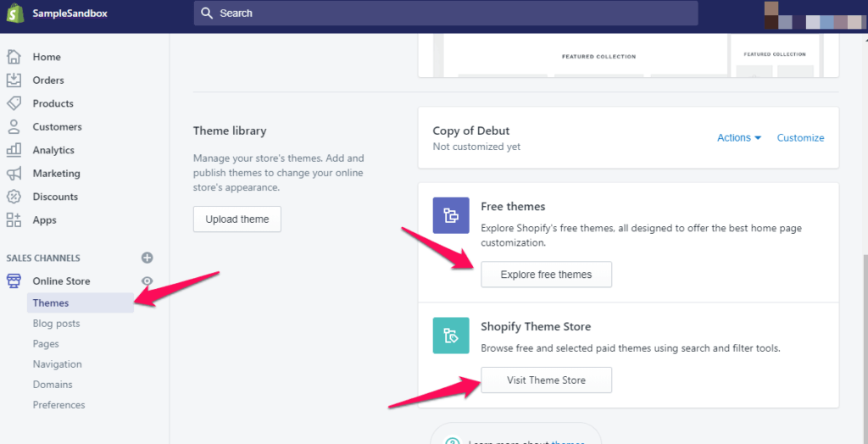The width and height of the screenshot is (868, 444).
Task: Open Home via its house icon
Action: [14, 57]
